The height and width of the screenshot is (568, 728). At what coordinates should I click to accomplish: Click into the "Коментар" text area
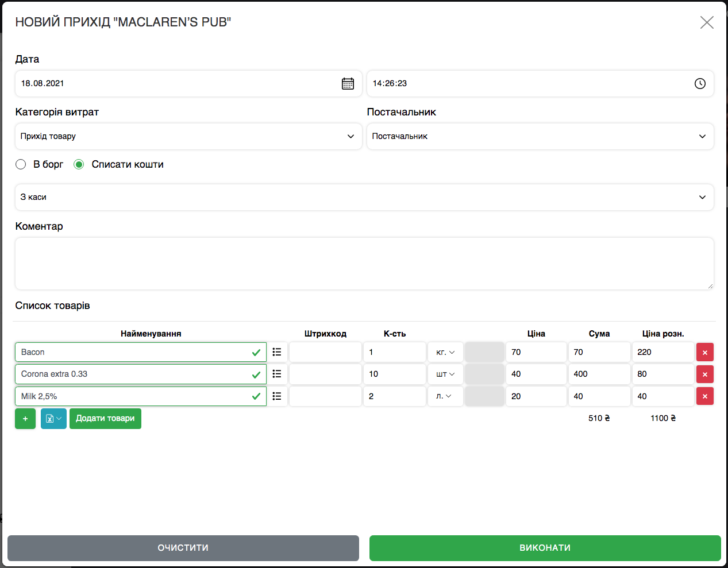(x=364, y=264)
